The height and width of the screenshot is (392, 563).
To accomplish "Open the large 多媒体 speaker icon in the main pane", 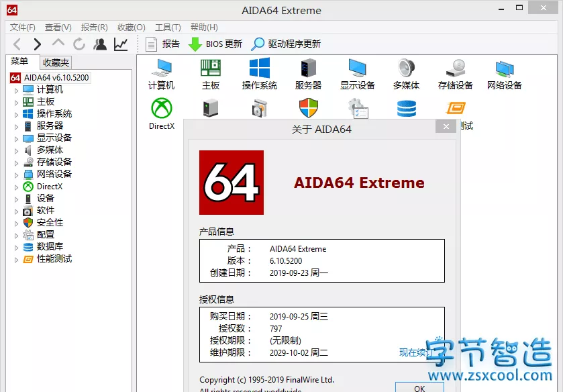I will click(x=406, y=74).
